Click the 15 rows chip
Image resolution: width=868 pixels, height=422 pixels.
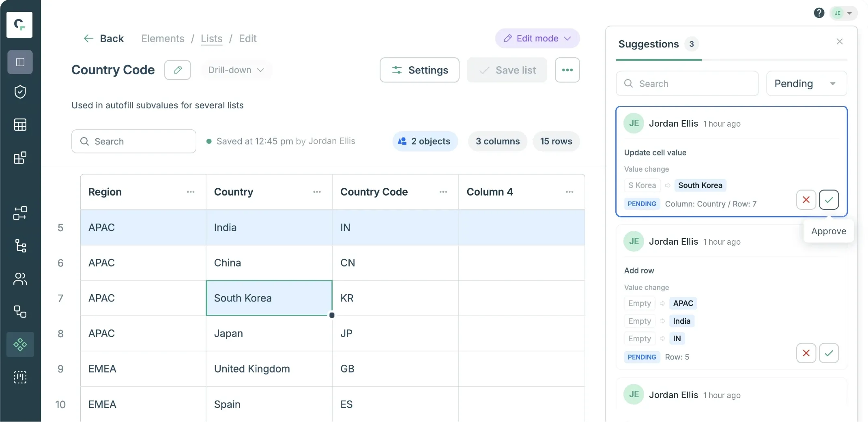click(x=556, y=141)
